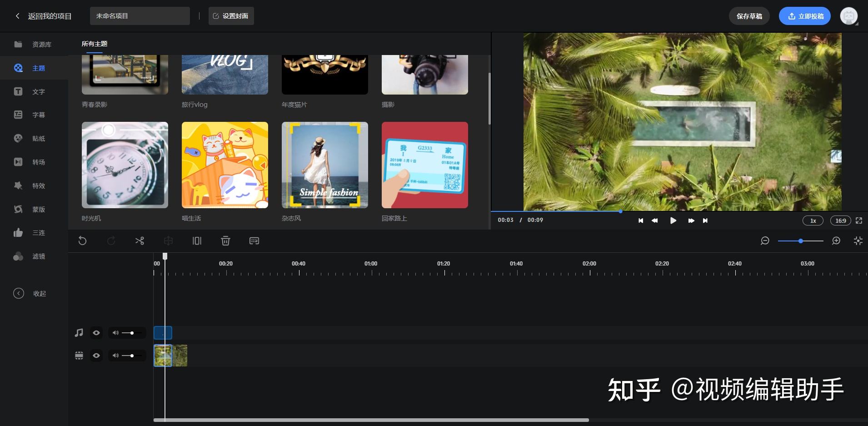Select 青春录影 theme thumbnail
This screenshot has height=426, width=868.
125,75
